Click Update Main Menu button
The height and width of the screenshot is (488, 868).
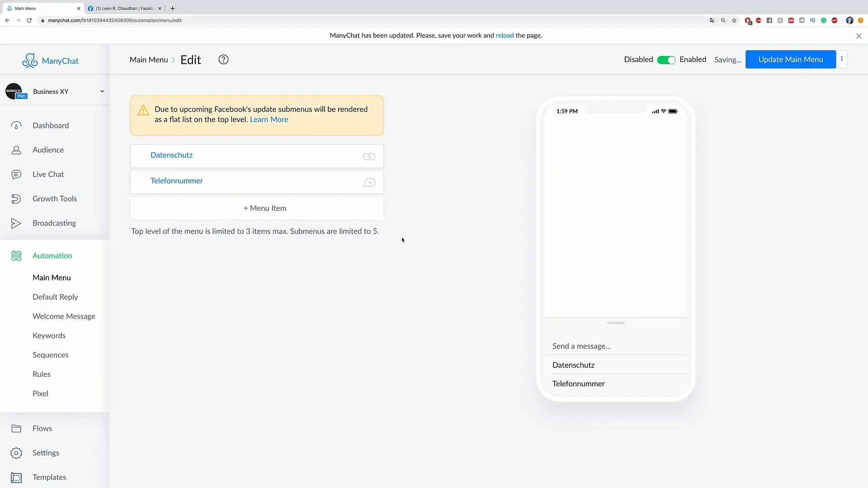791,59
